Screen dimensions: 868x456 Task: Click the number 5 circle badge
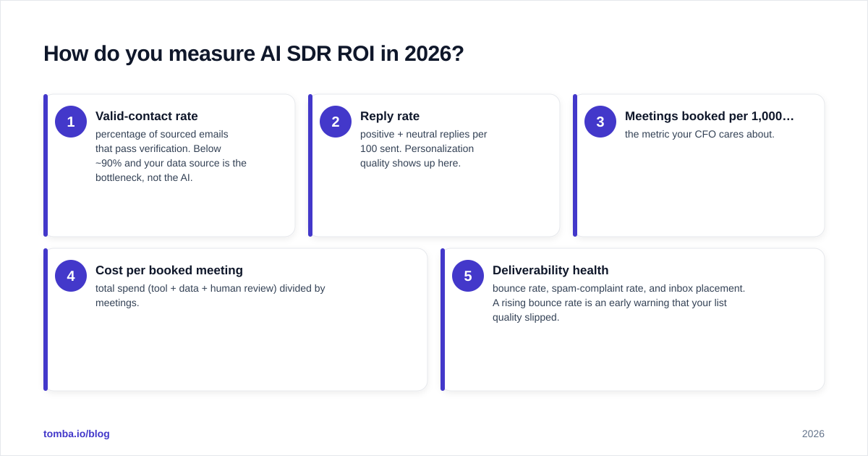[468, 276]
